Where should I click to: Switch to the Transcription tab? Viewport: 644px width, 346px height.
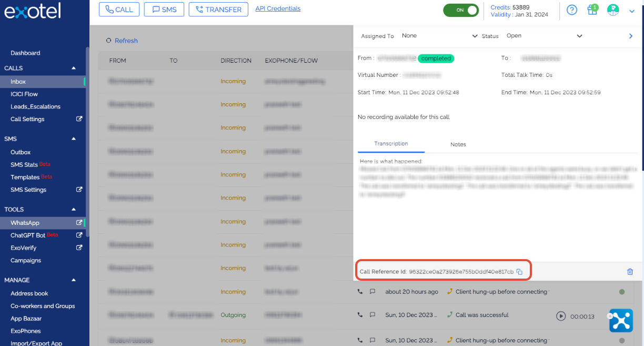point(391,144)
